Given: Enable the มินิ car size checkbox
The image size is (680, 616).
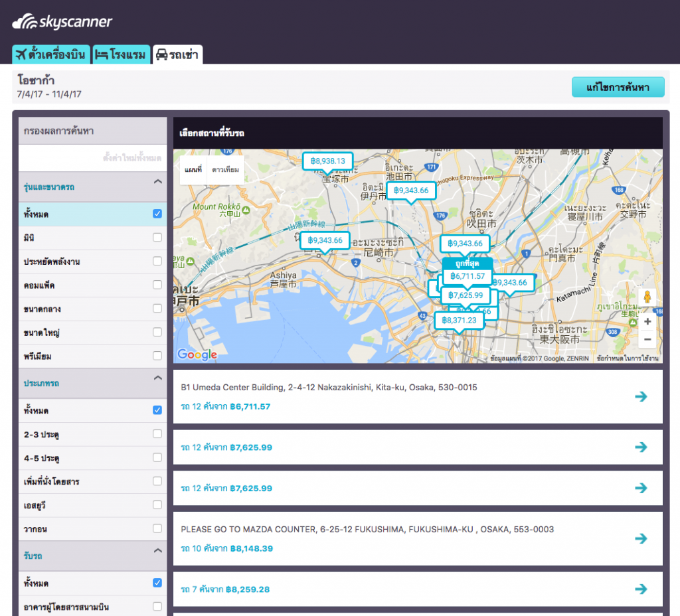Looking at the screenshot, I should [x=157, y=238].
